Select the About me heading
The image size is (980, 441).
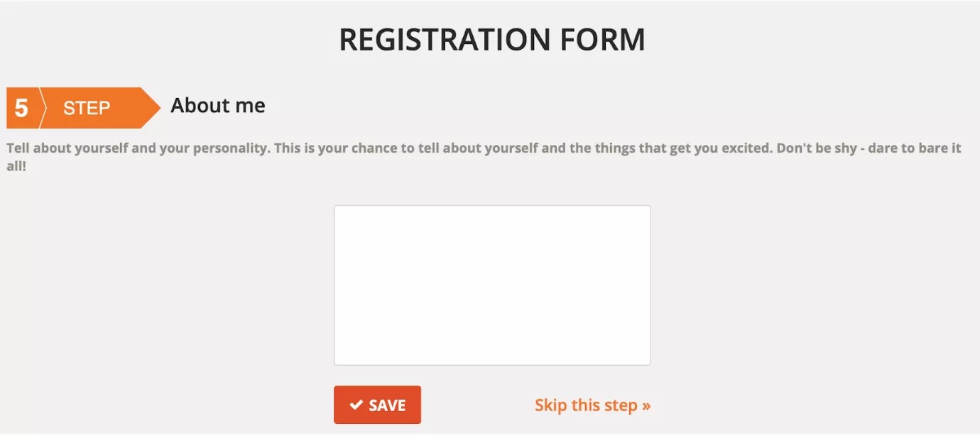click(x=218, y=106)
